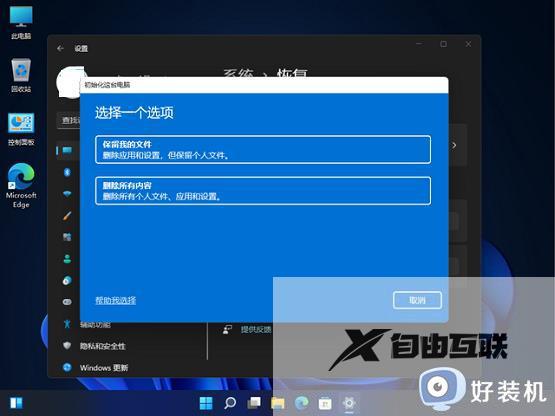Select the 控制面板 desktop icon
555x416 pixels.
point(21,129)
